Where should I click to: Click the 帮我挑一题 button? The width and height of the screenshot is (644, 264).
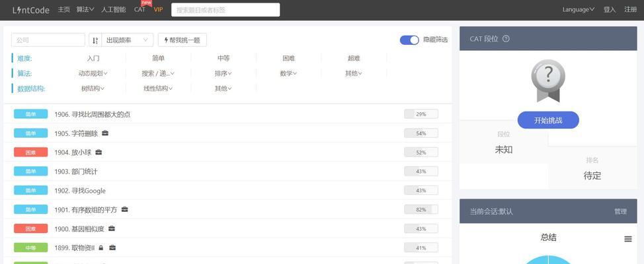point(182,40)
